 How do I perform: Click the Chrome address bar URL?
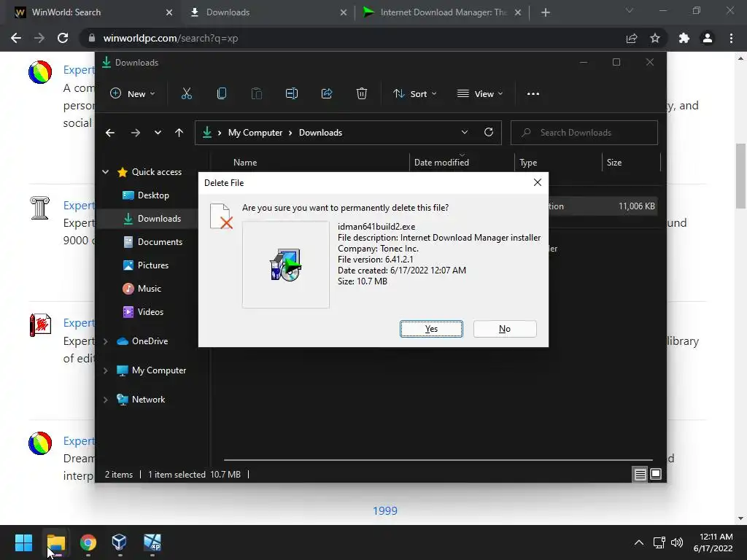click(x=171, y=38)
